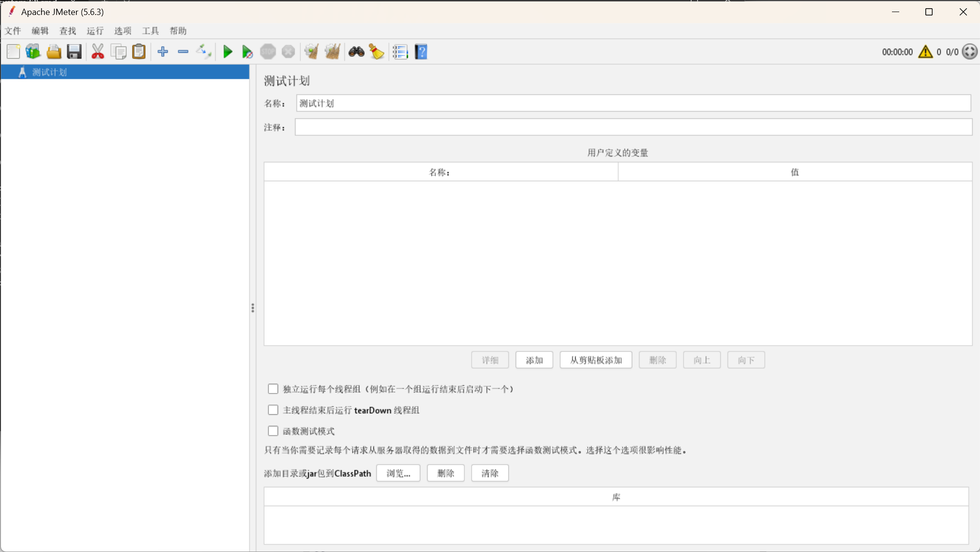Viewport: 980px width, 552px height.
Task: Open the 文件 menu
Action: click(x=13, y=31)
